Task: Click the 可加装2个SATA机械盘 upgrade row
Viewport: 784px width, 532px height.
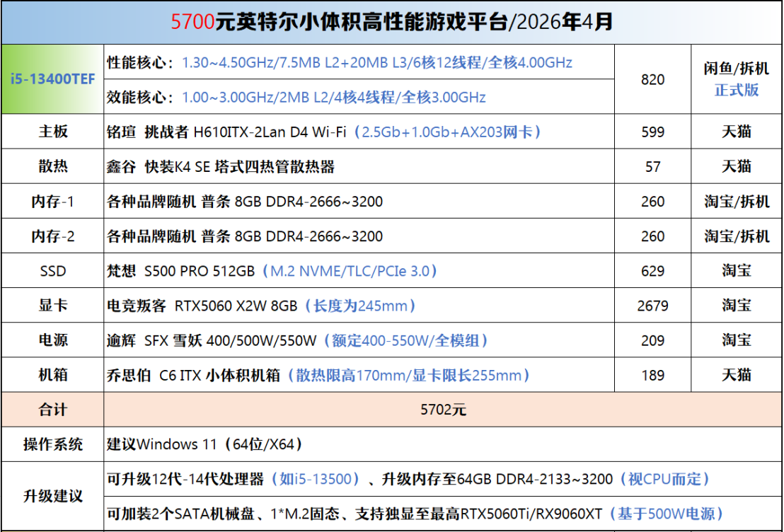Action: point(443,514)
